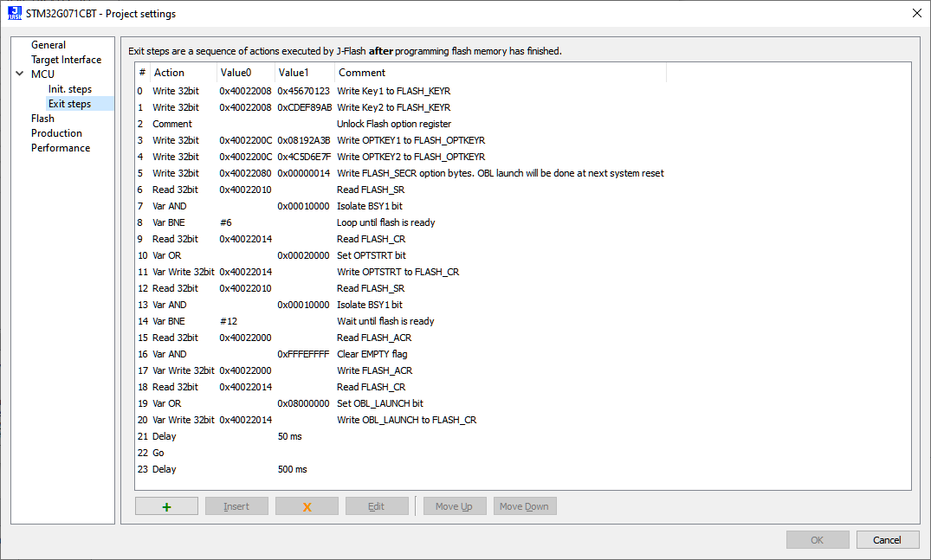931x560 pixels.
Task: Select step 15 'Read FLASH_ACR'
Action: coord(401,338)
